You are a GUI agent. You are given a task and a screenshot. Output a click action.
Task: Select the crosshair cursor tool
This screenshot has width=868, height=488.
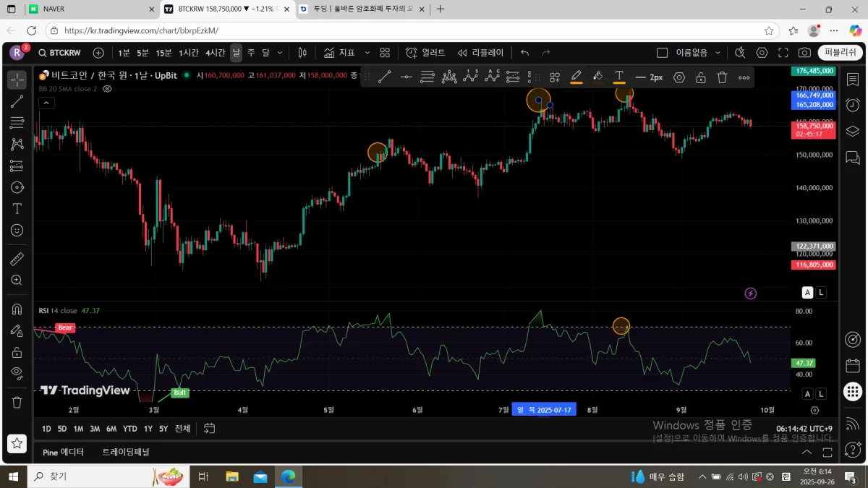click(x=17, y=80)
